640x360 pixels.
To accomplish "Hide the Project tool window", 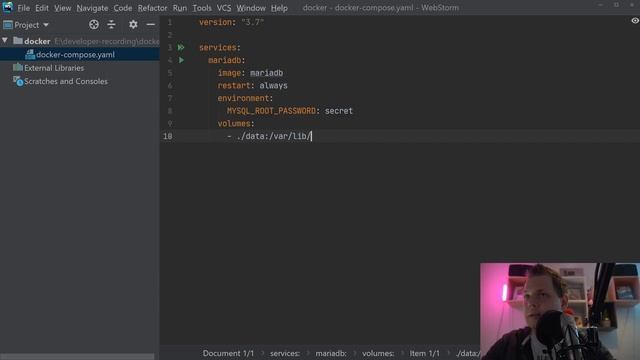I will [x=151, y=24].
